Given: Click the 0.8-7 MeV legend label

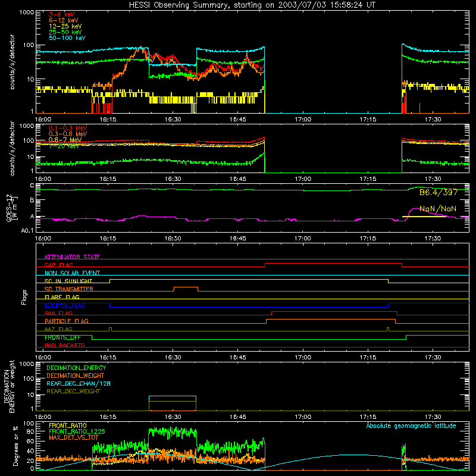Looking at the screenshot, I should click(65, 140).
